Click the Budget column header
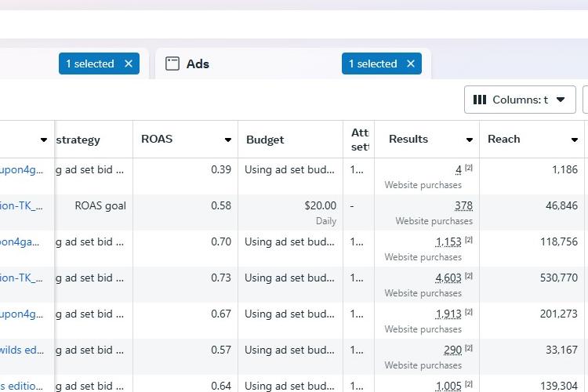The width and height of the screenshot is (588, 392). [265, 140]
